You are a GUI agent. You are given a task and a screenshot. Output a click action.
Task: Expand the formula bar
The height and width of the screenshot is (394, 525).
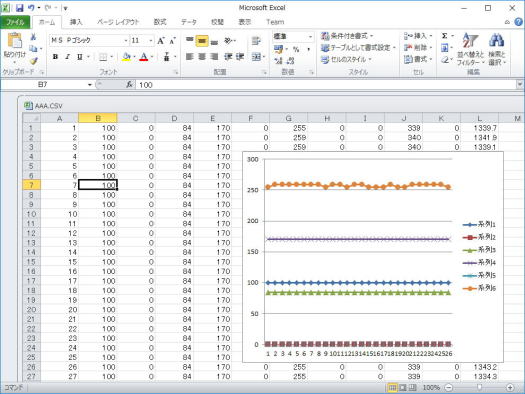coord(520,85)
